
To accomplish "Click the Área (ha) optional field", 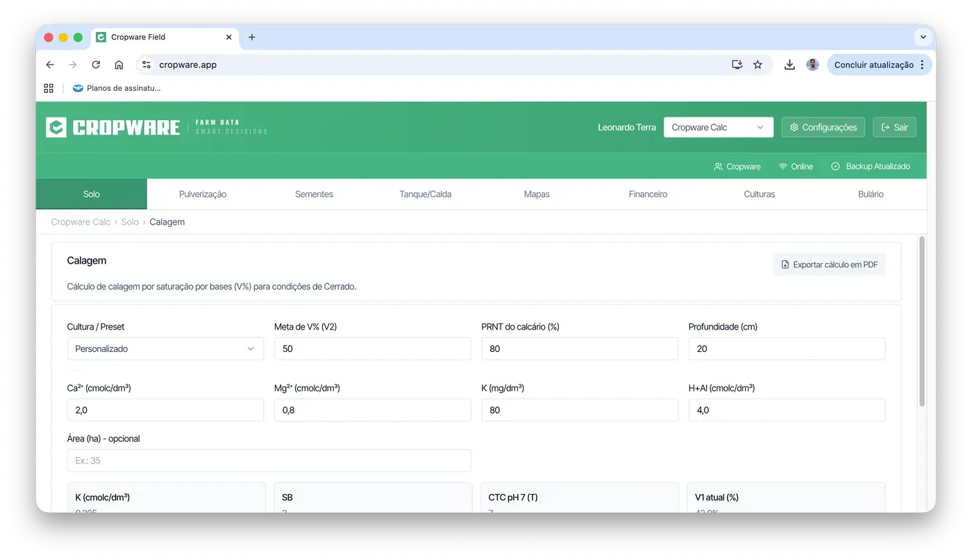I will click(x=269, y=460).
